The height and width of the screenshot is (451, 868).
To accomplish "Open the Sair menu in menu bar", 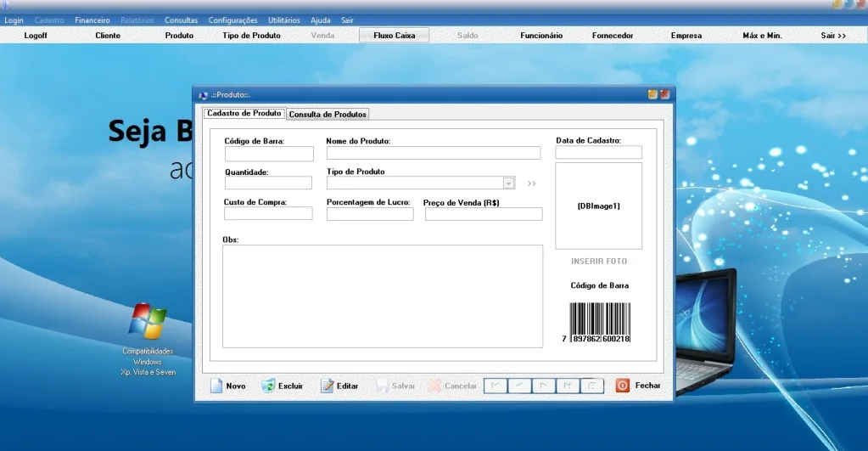I will pos(347,20).
